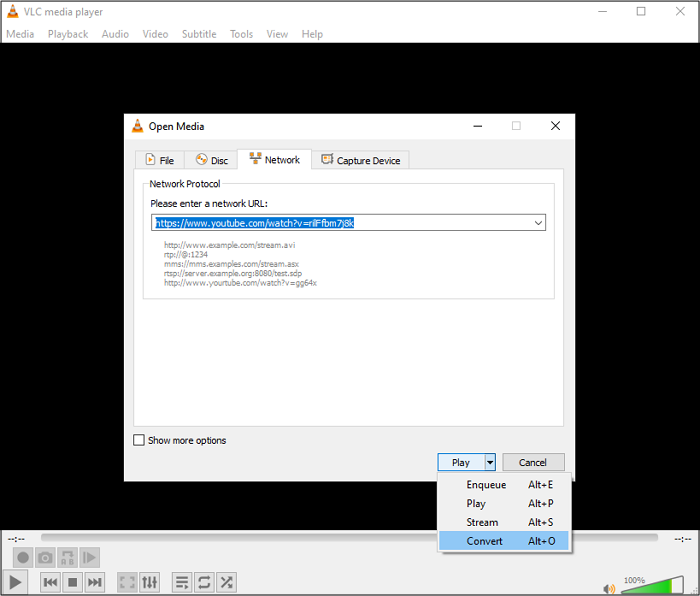
Task: Toggle fullscreen video mode
Action: click(127, 582)
